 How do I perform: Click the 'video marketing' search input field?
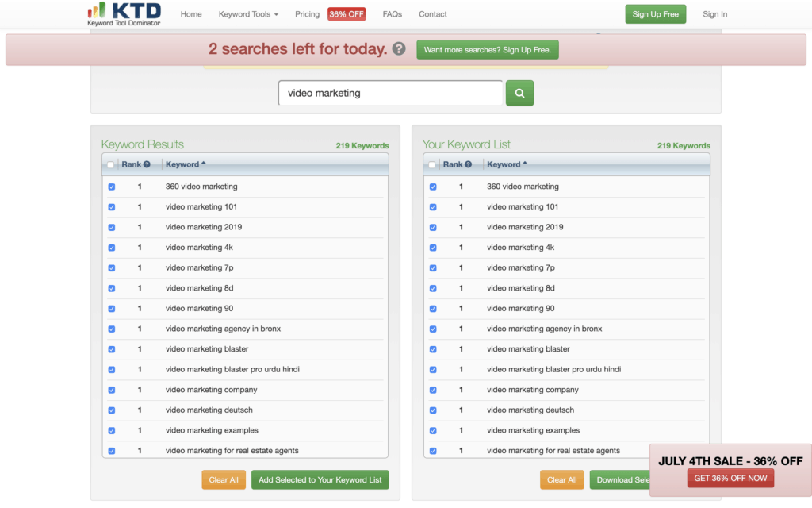click(390, 94)
